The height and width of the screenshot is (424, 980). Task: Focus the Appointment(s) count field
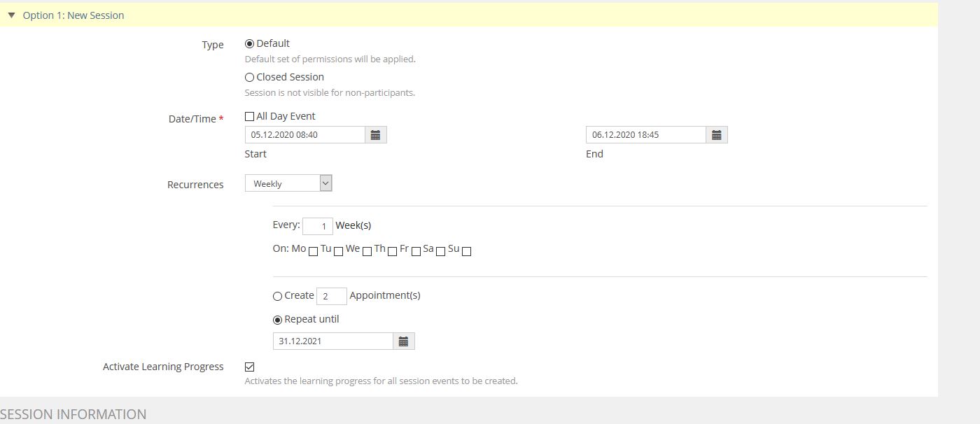(331, 297)
